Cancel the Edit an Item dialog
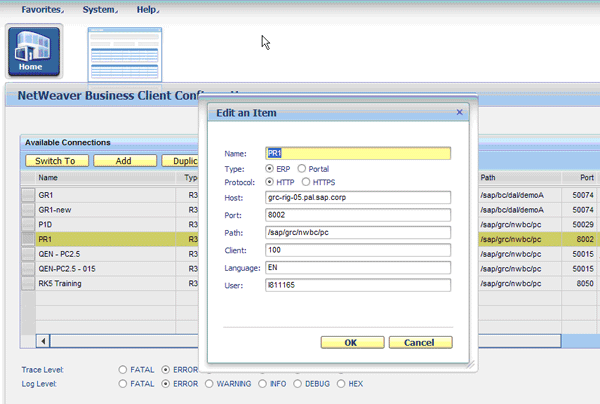The height and width of the screenshot is (404, 600). (x=421, y=342)
